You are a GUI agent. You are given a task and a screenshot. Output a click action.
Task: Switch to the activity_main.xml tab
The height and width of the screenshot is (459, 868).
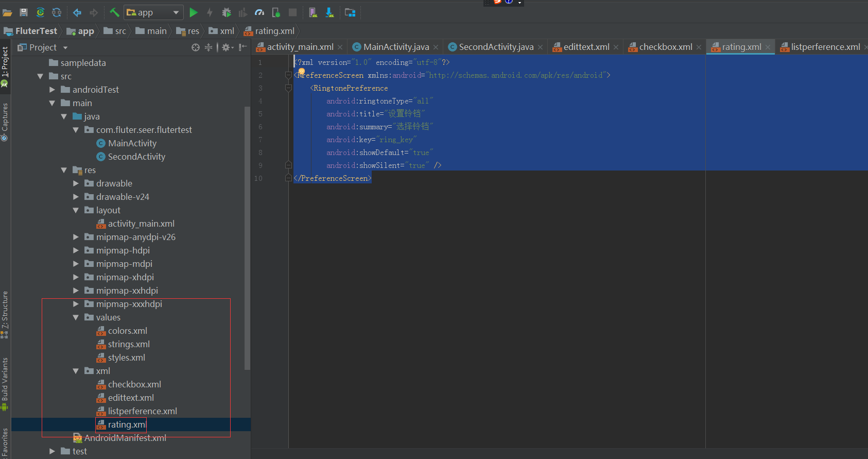coord(300,47)
